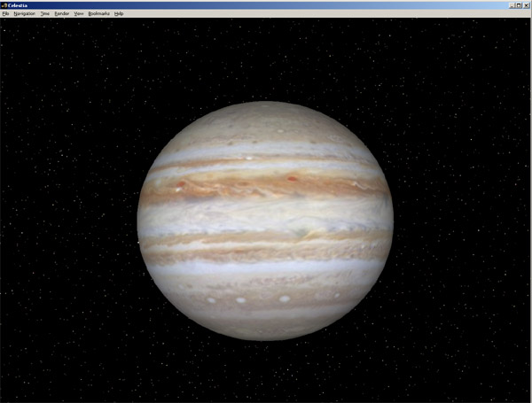Open the File menu
Screen dimensions: 532x403
pyautogui.click(x=5, y=13)
